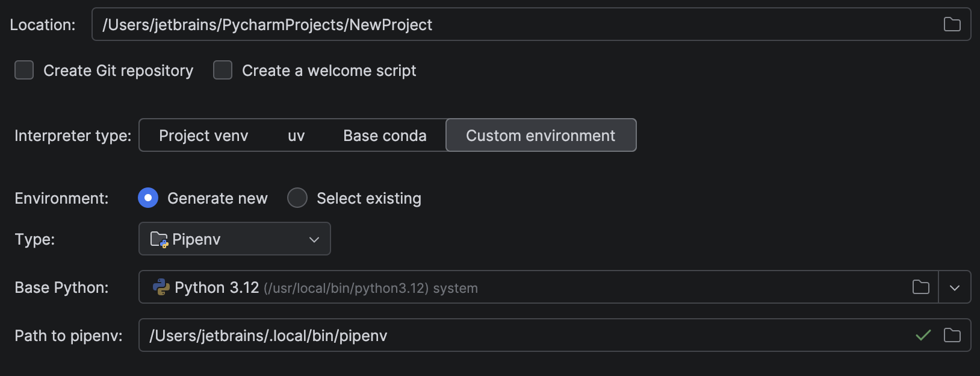This screenshot has width=980, height=376.
Task: Select the Select existing radio button
Action: point(297,198)
